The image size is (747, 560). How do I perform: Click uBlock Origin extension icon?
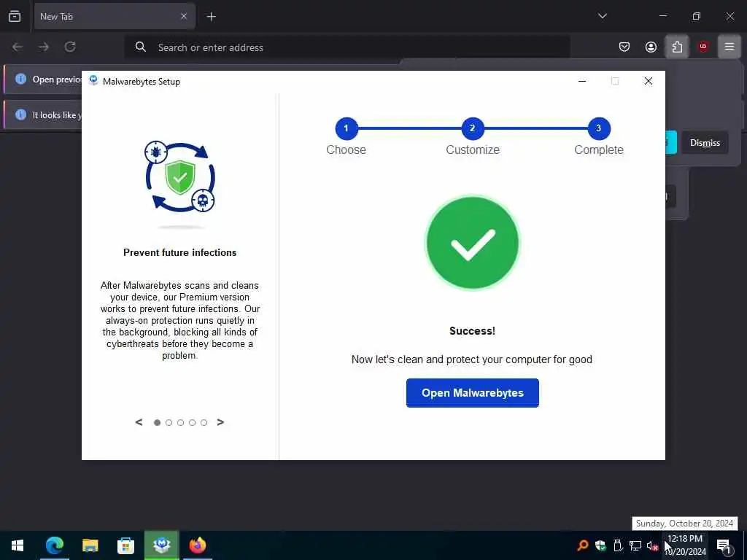(703, 47)
